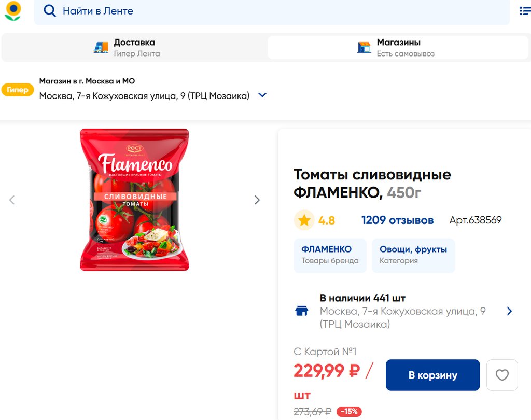Switch to the Доставка tab

(x=134, y=48)
